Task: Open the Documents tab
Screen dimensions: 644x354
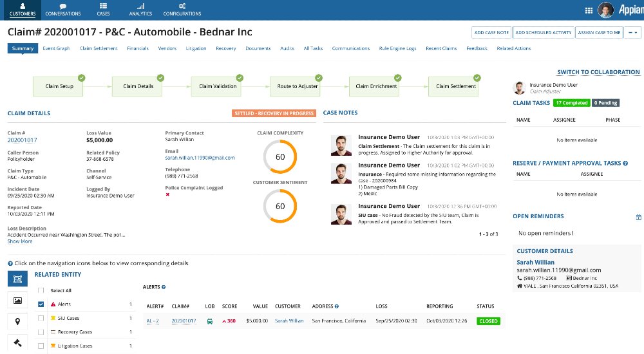Action: 258,48
